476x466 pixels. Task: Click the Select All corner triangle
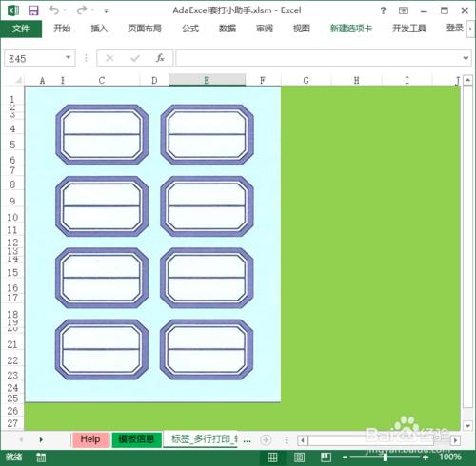click(19, 80)
